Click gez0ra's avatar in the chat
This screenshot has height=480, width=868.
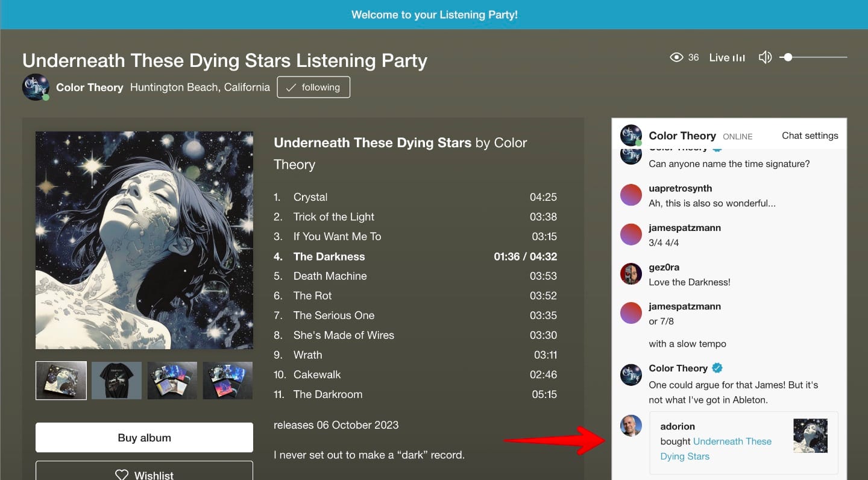(631, 274)
